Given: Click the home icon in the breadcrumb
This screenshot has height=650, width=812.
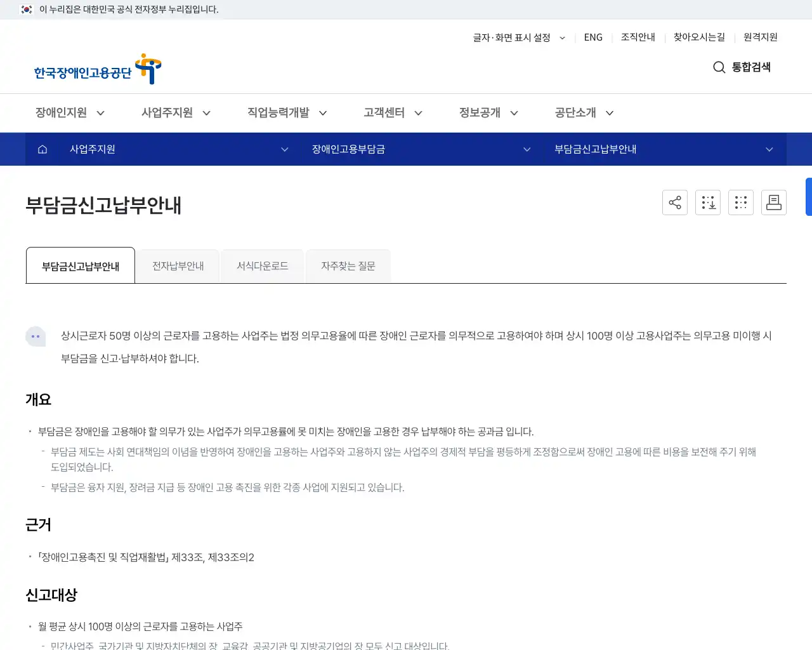Looking at the screenshot, I should (42, 149).
